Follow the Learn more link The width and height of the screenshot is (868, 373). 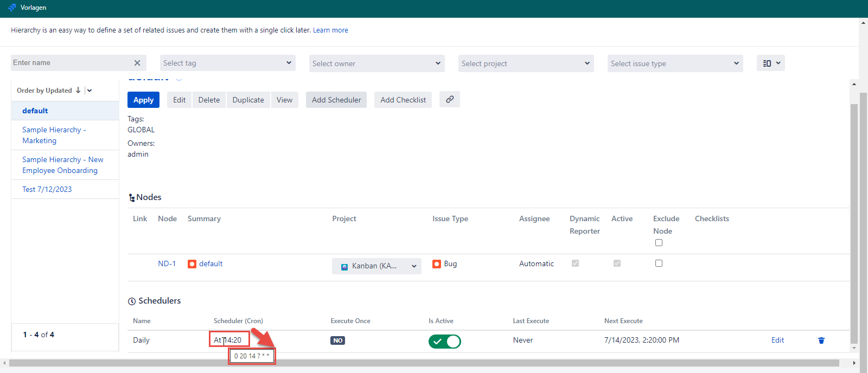click(x=330, y=30)
